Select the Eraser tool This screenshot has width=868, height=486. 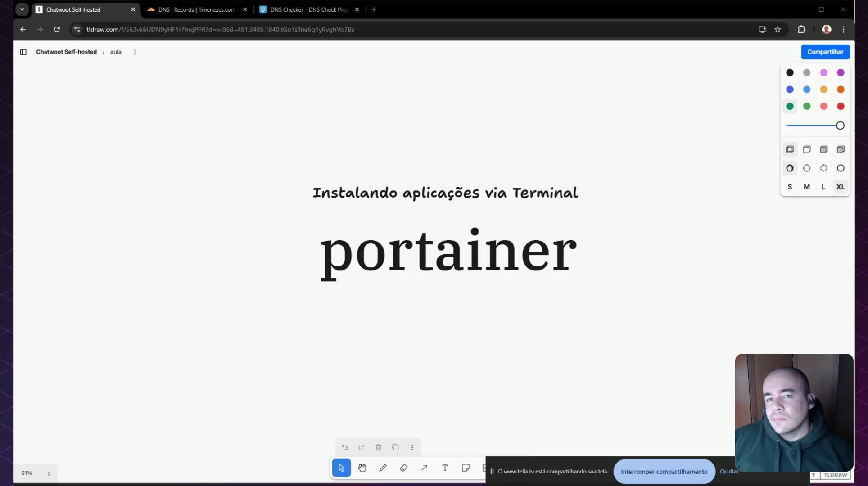click(x=404, y=468)
